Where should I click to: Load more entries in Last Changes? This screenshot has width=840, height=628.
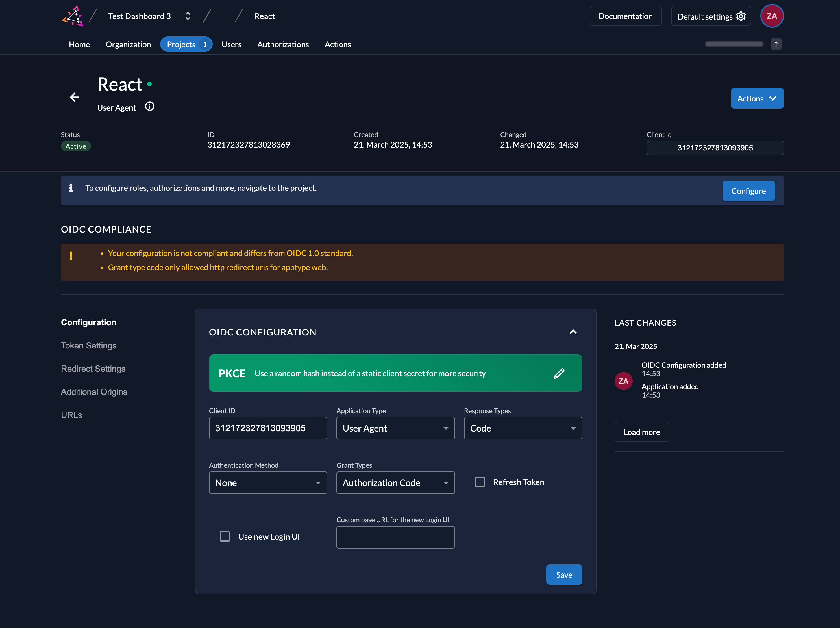[641, 432]
